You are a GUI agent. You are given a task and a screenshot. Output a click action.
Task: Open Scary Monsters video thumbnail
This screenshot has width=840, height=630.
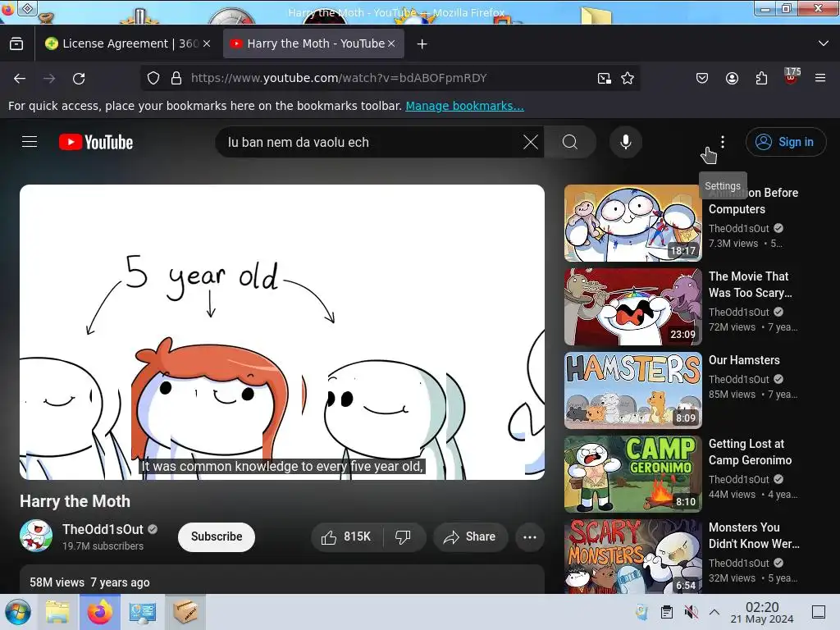click(x=632, y=556)
